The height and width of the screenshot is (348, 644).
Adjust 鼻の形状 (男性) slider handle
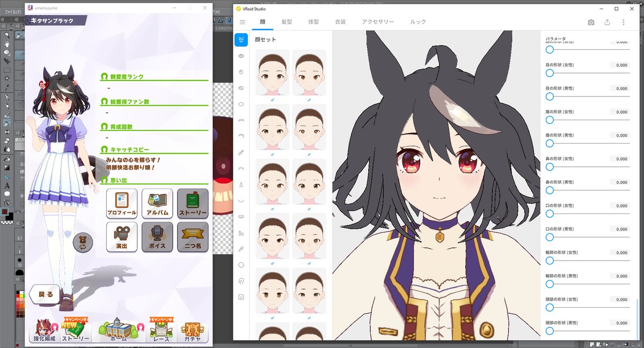[550, 190]
